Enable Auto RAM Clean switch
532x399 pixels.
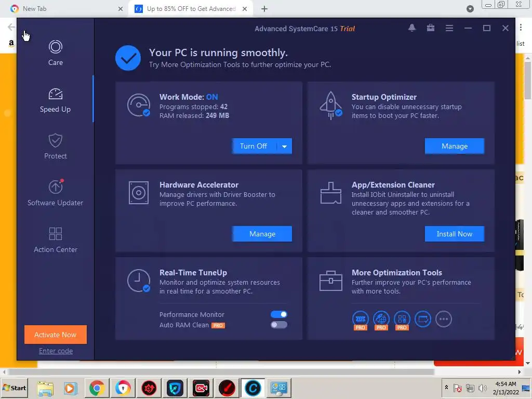pos(279,325)
